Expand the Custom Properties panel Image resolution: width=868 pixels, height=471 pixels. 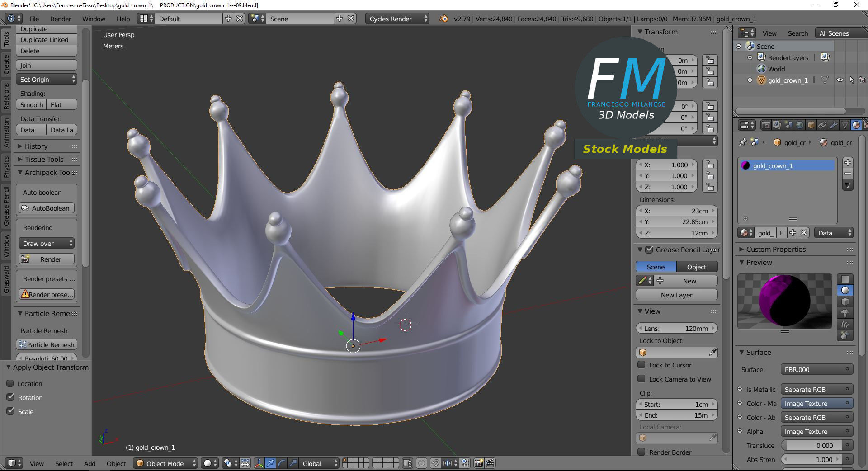pyautogui.click(x=775, y=249)
